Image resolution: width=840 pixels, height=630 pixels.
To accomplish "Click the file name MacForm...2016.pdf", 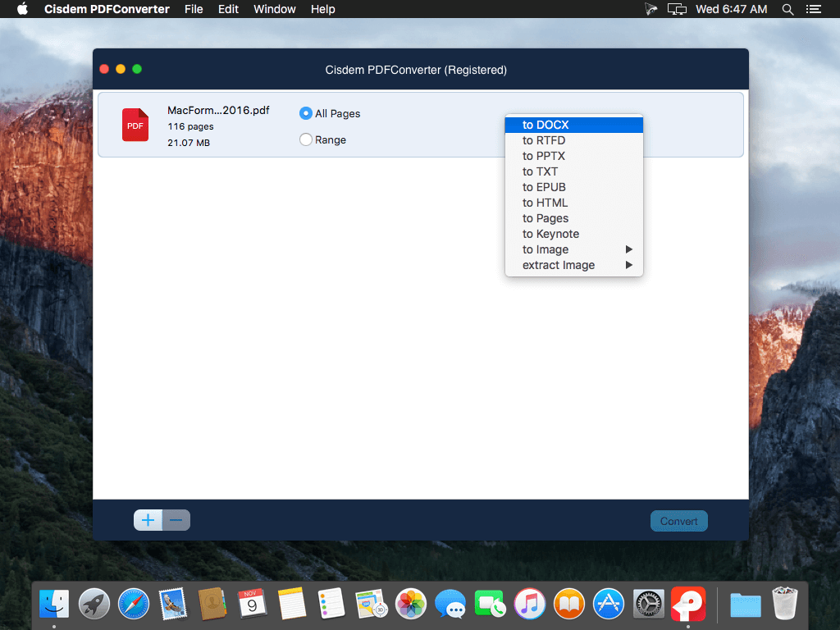I will (x=218, y=110).
